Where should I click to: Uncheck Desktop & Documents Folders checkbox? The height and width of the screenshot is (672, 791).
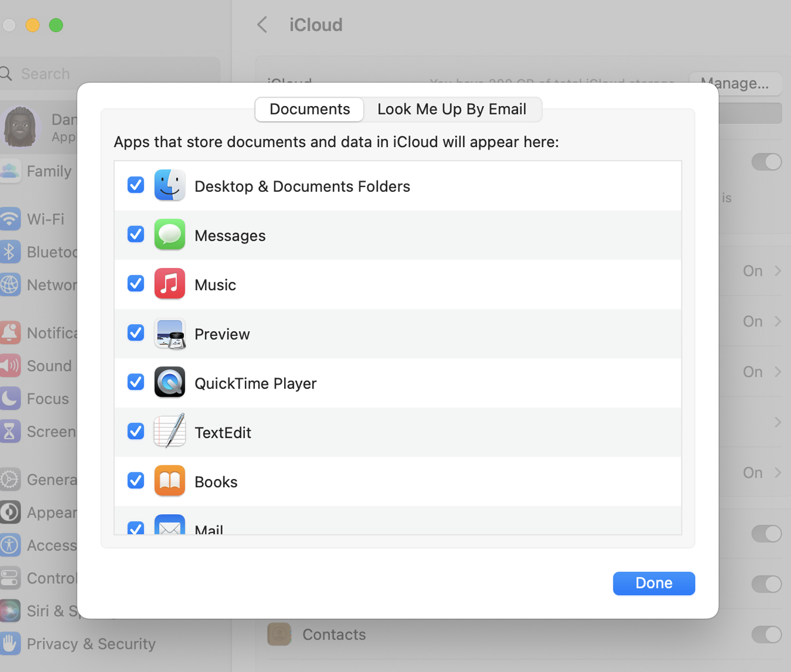tap(136, 185)
